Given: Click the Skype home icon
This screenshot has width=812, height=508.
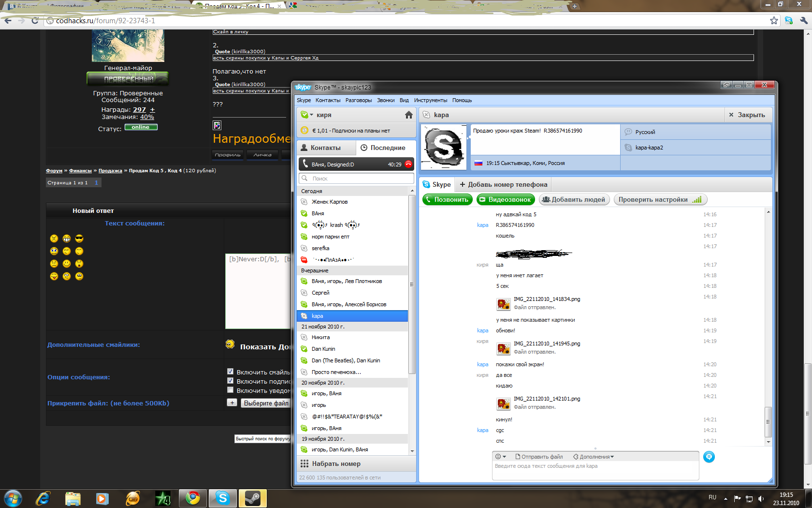Looking at the screenshot, I should (408, 115).
